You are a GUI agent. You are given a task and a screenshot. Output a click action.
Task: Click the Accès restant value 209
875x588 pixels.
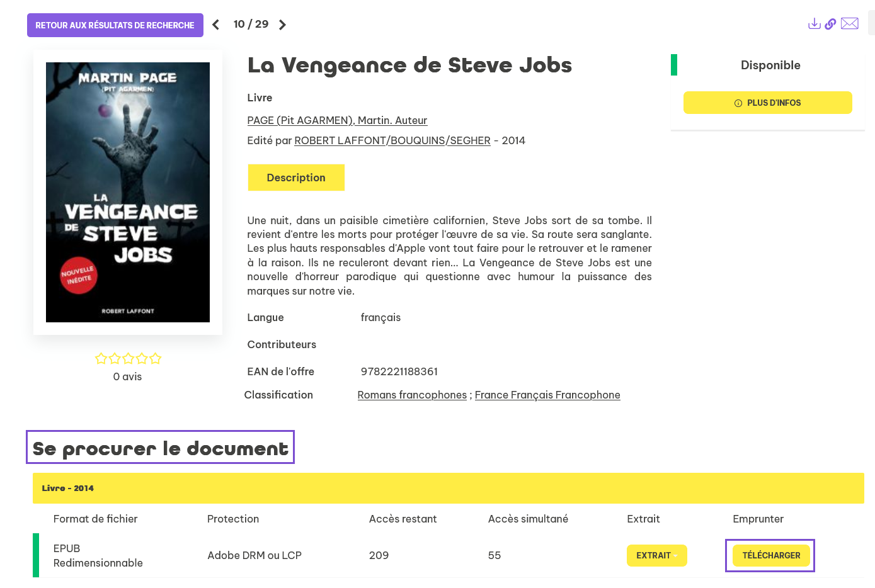[x=379, y=555]
